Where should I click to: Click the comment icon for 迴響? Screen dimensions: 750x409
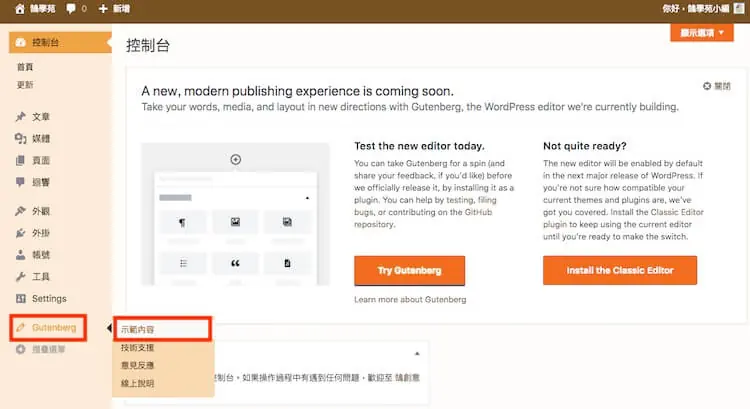tap(21, 182)
